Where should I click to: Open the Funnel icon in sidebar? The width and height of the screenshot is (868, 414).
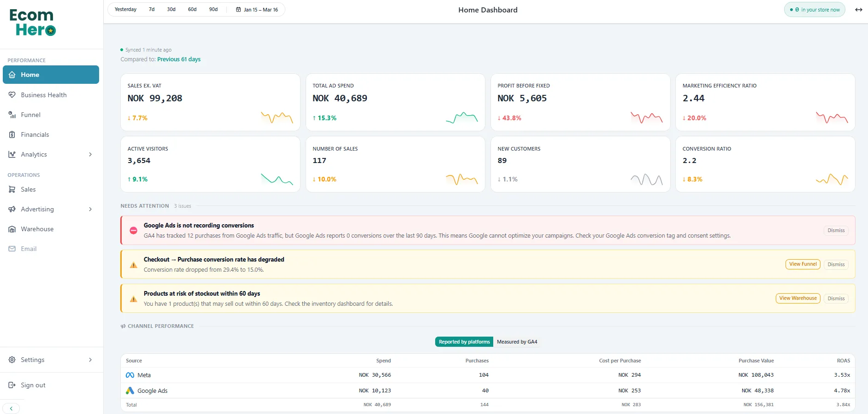(x=12, y=115)
